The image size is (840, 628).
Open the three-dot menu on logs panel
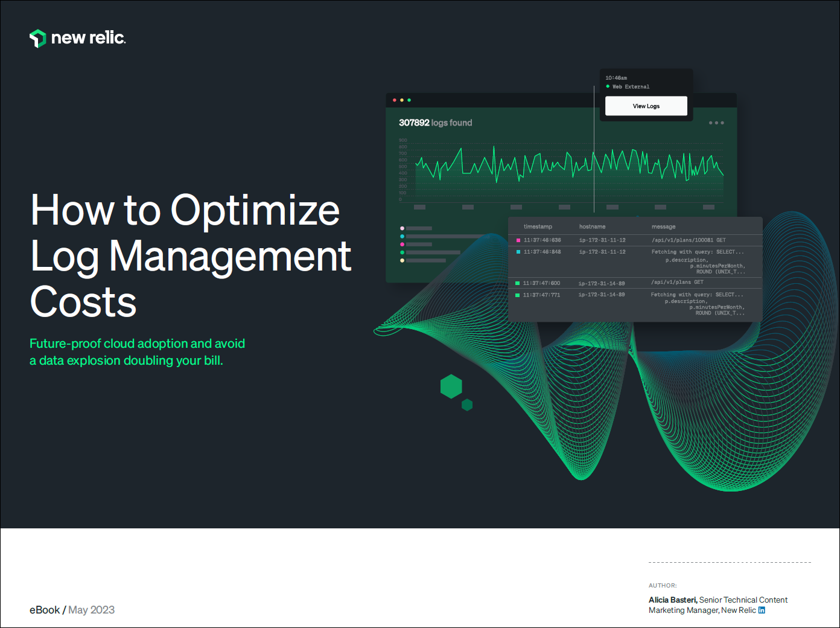(716, 123)
